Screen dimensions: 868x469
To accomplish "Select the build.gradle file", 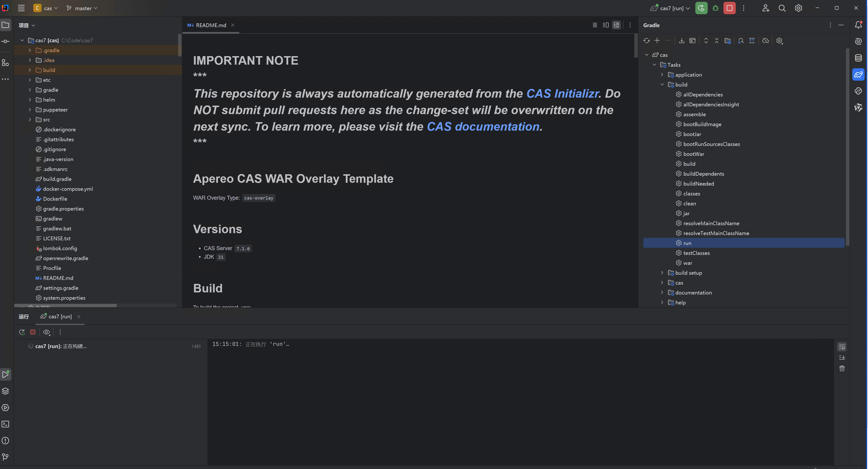I will pos(57,179).
